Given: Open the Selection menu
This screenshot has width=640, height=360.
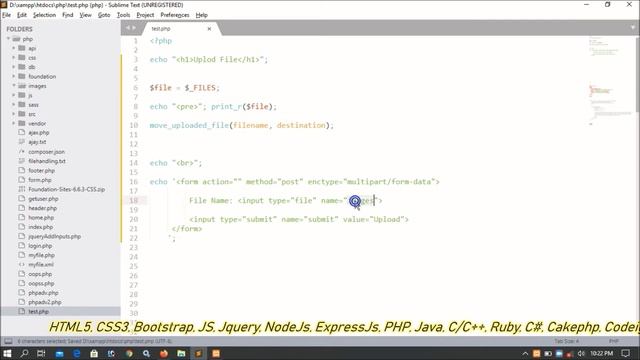Looking at the screenshot, I should 44,15.
